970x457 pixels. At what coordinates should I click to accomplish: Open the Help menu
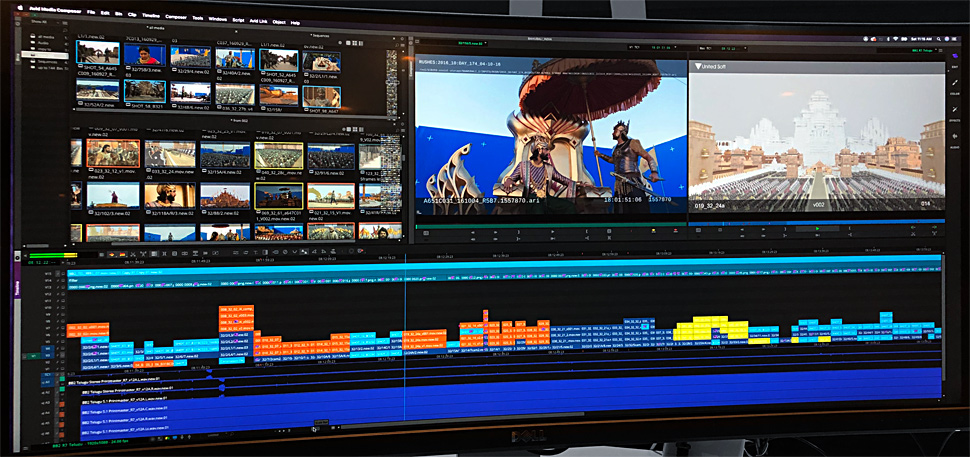coord(295,23)
